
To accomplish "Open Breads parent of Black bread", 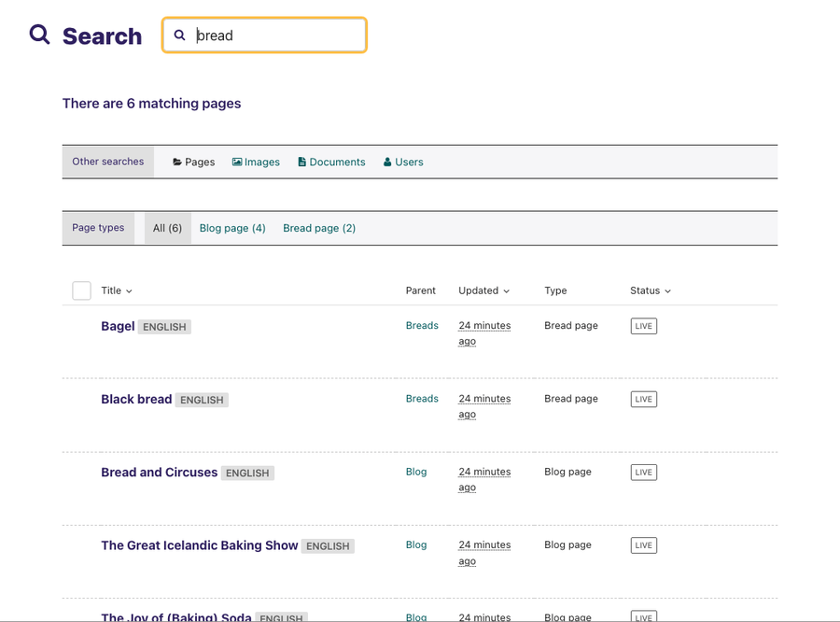I will pyautogui.click(x=422, y=399).
